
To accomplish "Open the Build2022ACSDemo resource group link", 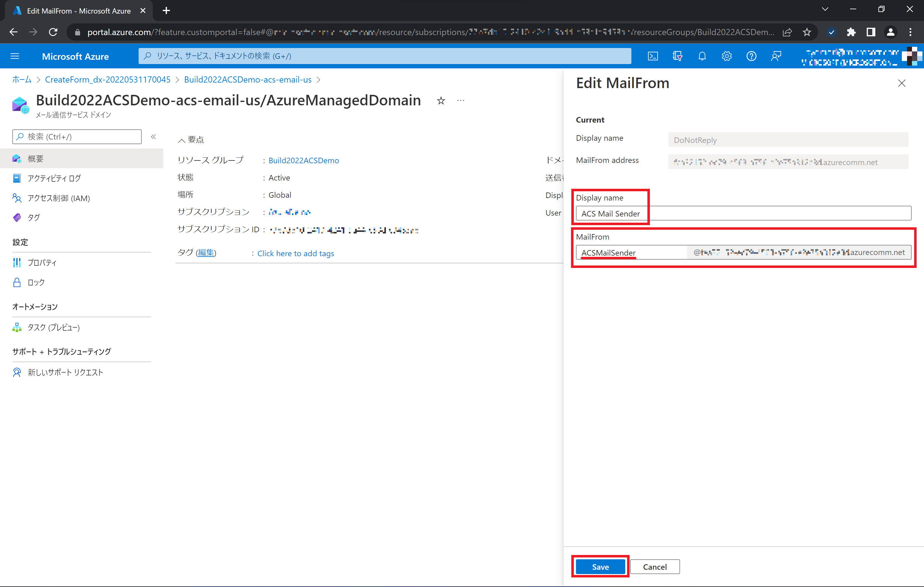I will (x=303, y=160).
